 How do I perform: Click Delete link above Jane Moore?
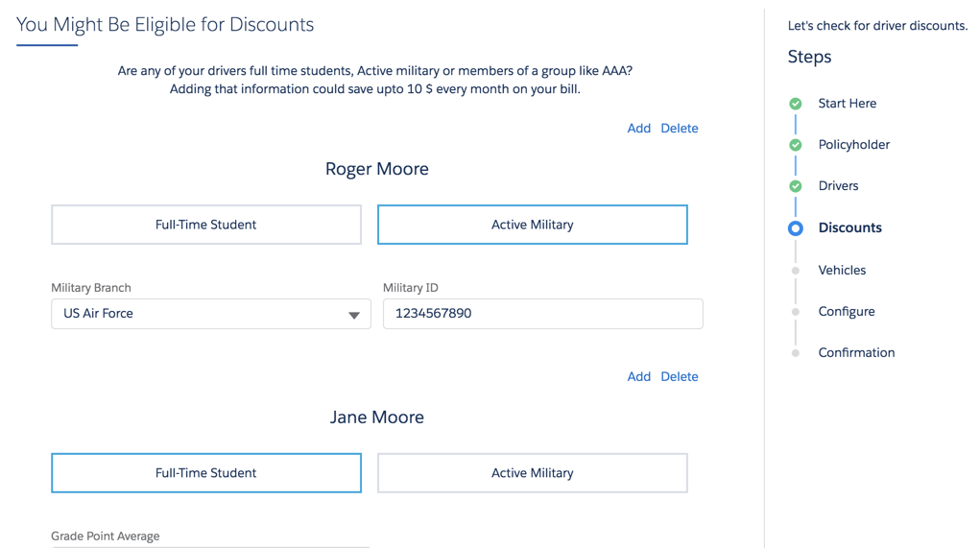679,377
